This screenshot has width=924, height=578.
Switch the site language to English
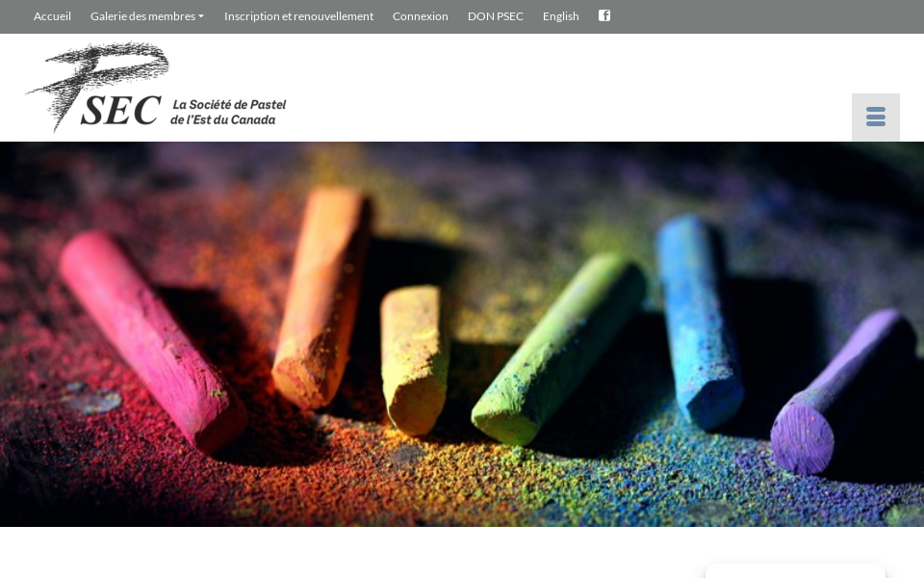(560, 16)
